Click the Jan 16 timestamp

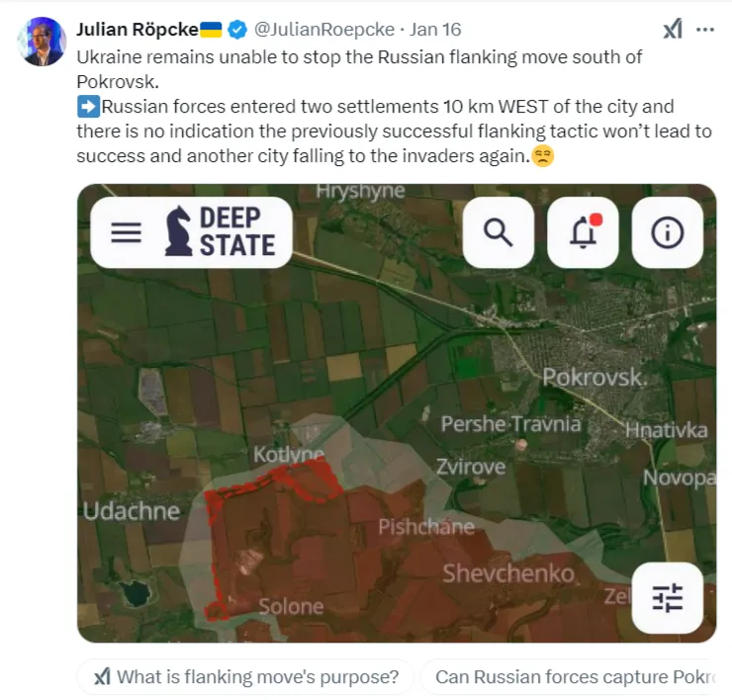[435, 30]
